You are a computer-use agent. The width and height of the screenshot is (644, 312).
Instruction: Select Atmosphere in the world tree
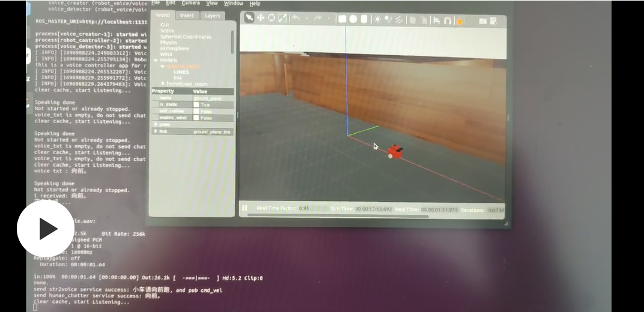(175, 49)
